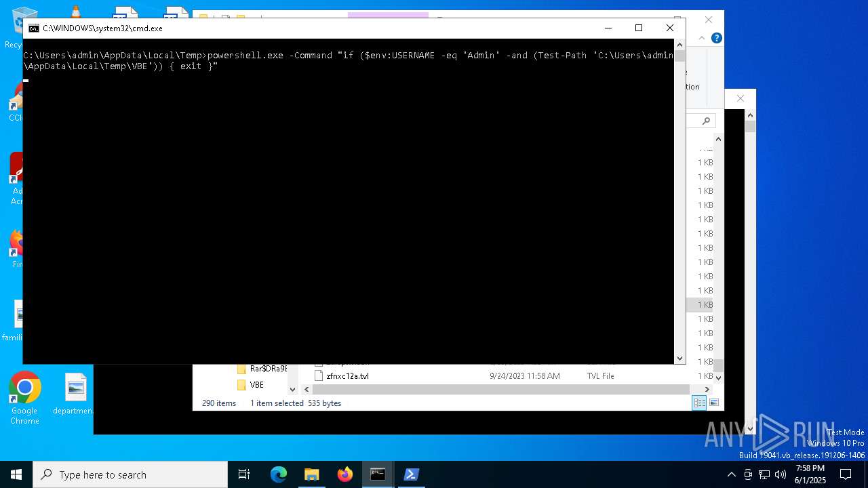
Task: Click Explorer horizontal scrollbar left arrow
Action: pyautogui.click(x=307, y=389)
